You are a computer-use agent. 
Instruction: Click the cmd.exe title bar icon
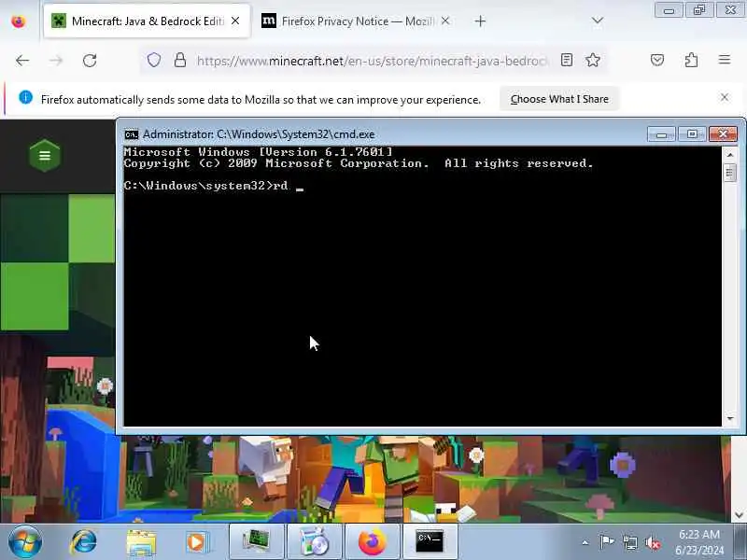tap(131, 134)
